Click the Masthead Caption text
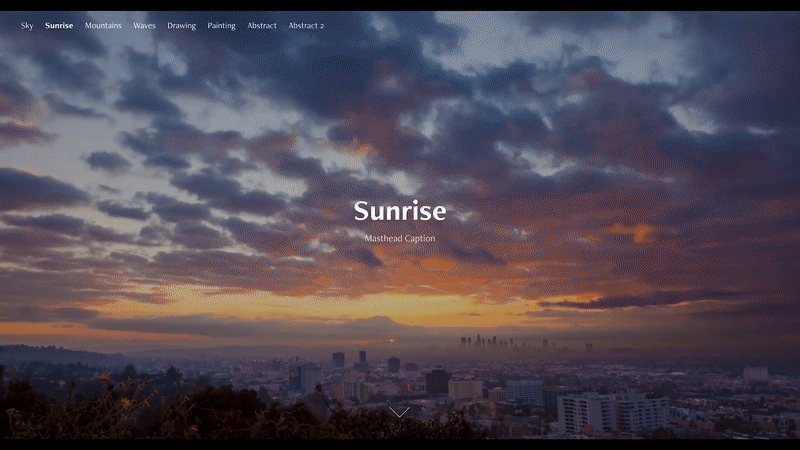Screen dimensions: 800x450 pos(400,238)
